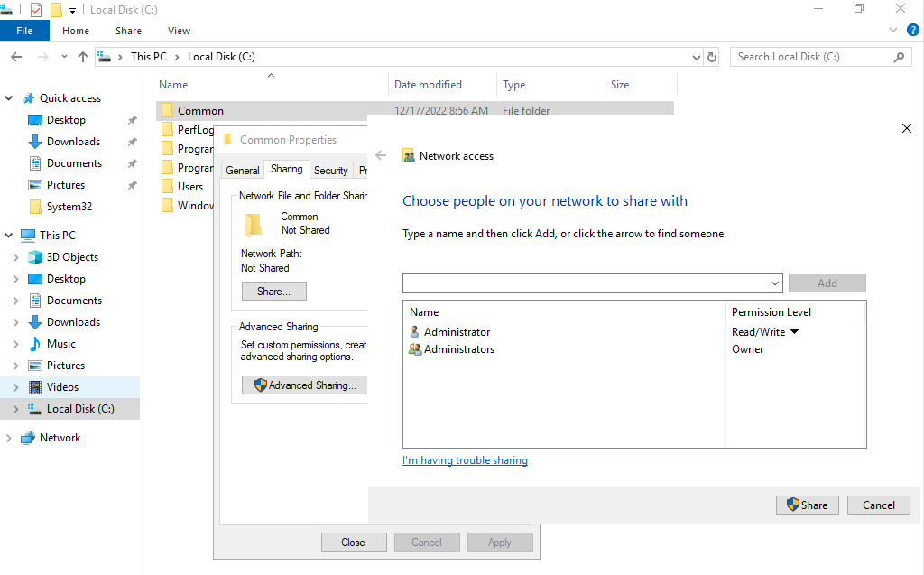This screenshot has width=924, height=575.
Task: Open the View ribbon tab
Action: pyautogui.click(x=179, y=31)
